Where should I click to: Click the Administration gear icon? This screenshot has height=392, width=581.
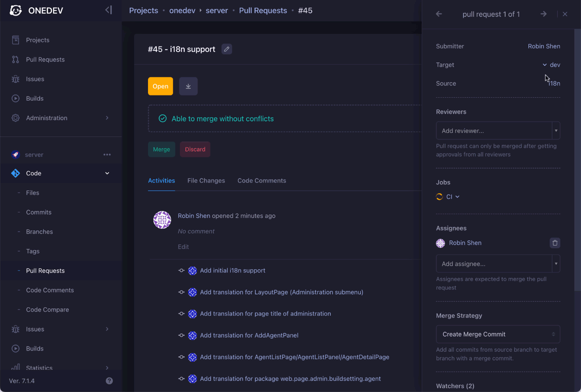click(15, 118)
